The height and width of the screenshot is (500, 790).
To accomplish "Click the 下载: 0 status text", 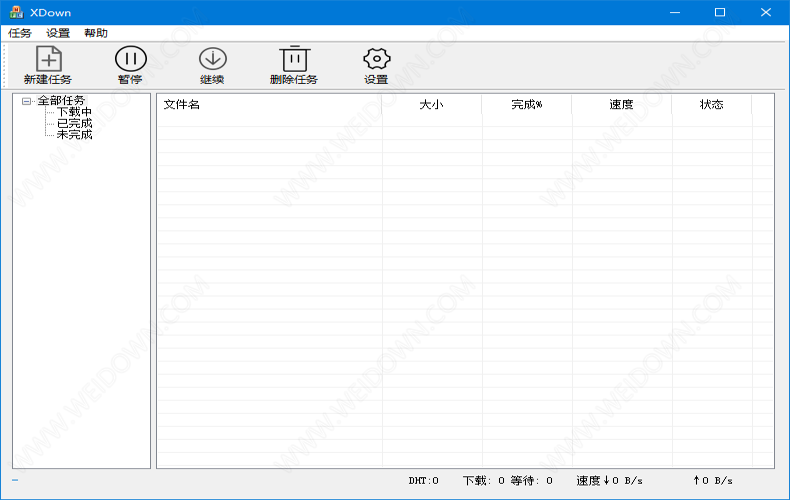I will click(484, 481).
